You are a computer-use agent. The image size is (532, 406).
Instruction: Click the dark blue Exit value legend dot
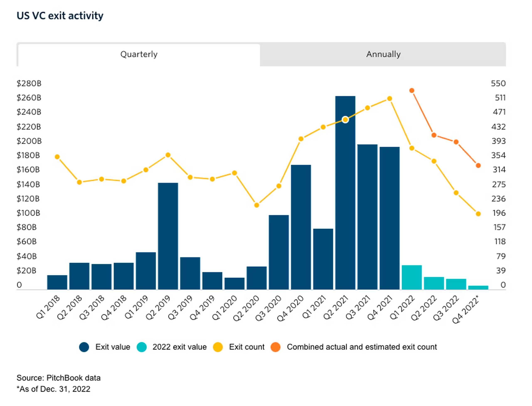click(84, 347)
